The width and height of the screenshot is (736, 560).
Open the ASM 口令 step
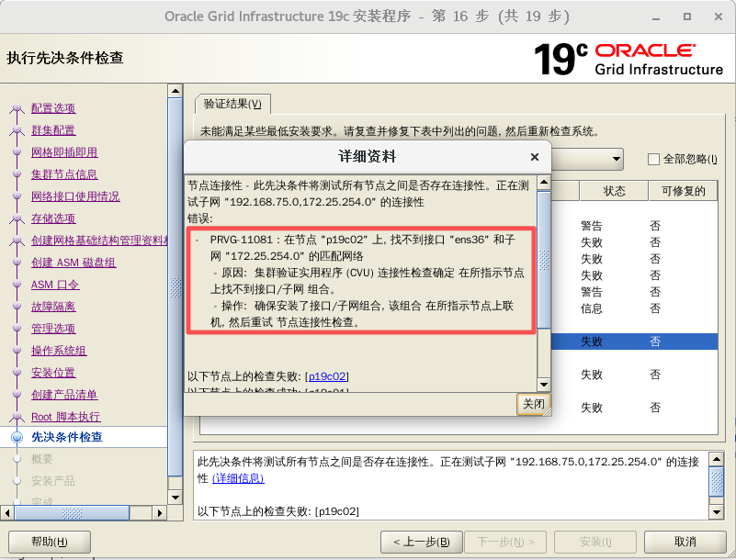55,285
